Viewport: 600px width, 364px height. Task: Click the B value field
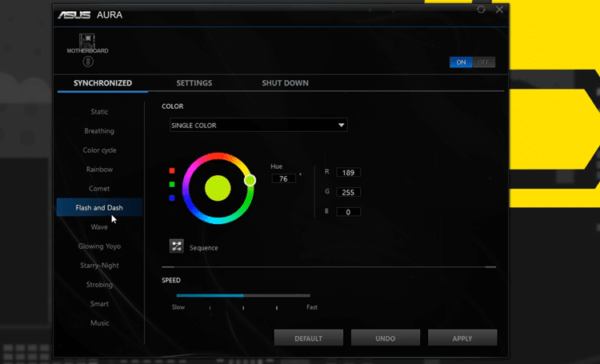(348, 212)
